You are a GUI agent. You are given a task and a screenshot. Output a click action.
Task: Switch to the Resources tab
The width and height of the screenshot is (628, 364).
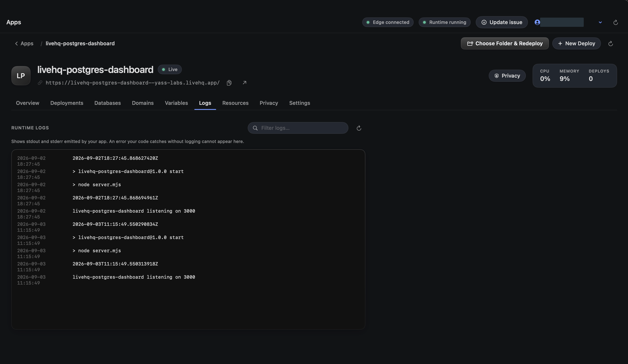235,103
